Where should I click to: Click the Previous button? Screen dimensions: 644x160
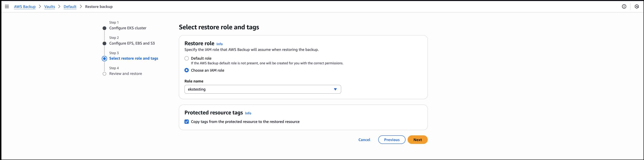click(391, 140)
